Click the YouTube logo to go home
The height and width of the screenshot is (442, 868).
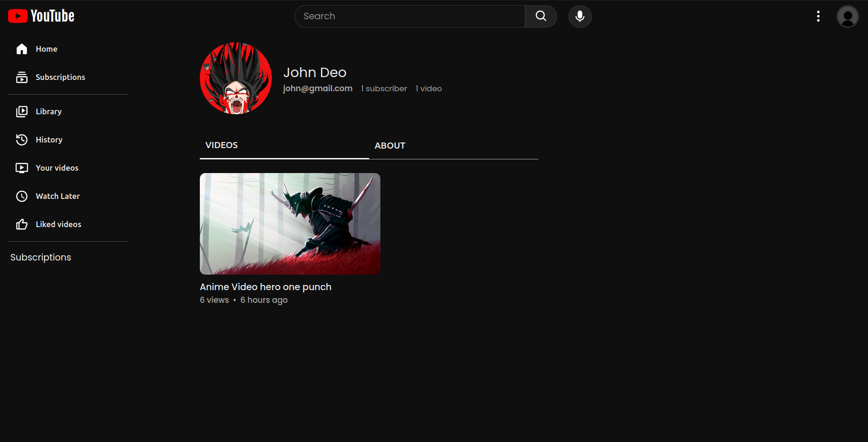click(x=41, y=15)
